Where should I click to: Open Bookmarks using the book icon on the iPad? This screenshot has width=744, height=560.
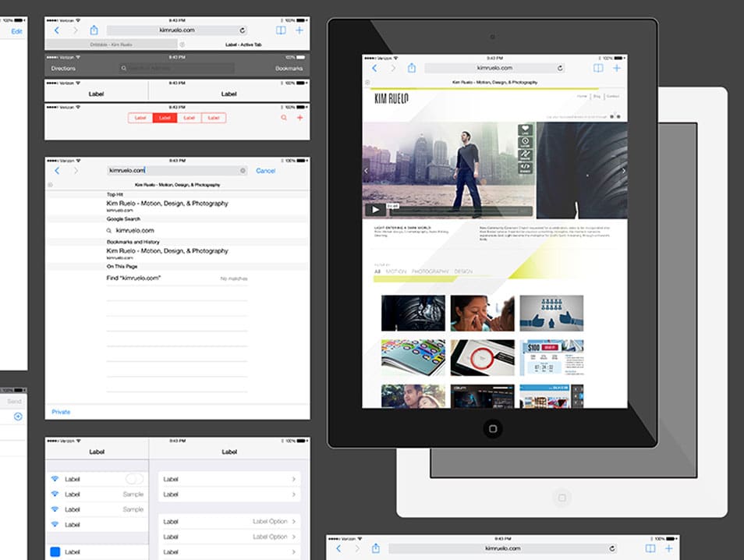point(599,68)
